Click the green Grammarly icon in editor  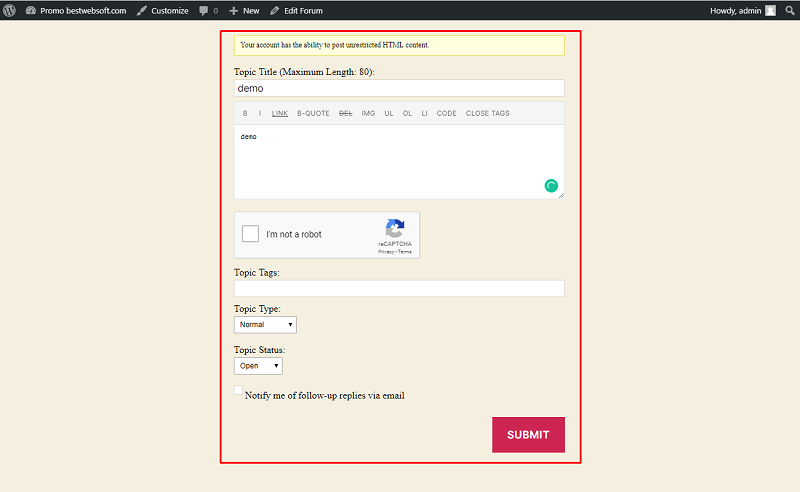click(551, 185)
